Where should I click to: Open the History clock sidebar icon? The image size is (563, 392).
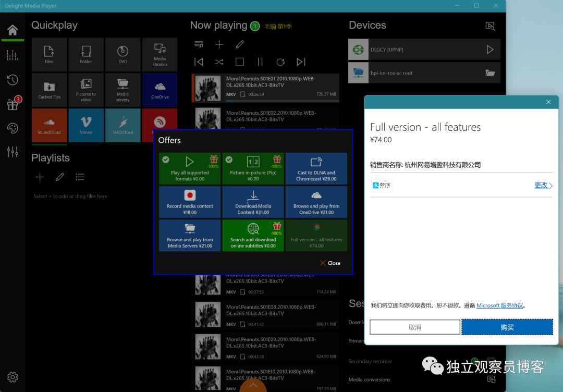(x=13, y=80)
